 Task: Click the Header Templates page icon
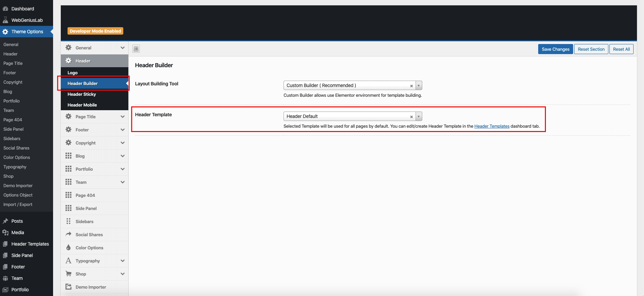tap(5, 244)
